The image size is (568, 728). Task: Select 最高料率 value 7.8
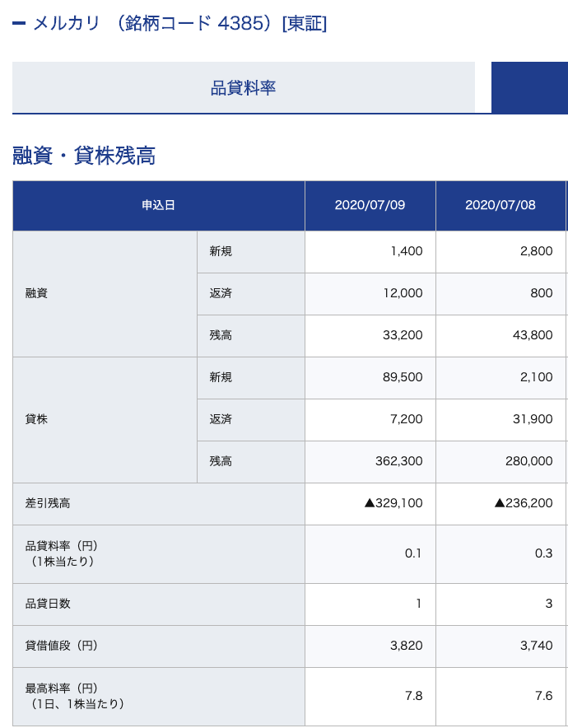click(413, 696)
